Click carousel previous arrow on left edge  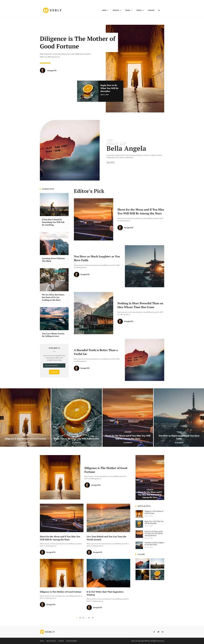point(2,418)
